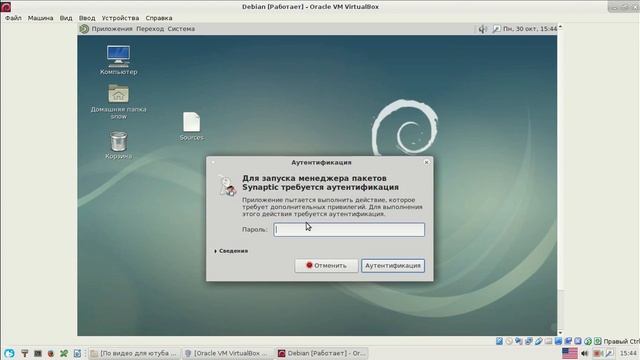
Task: Click the green X-shaped icon in host taskbar
Action: click(x=64, y=353)
